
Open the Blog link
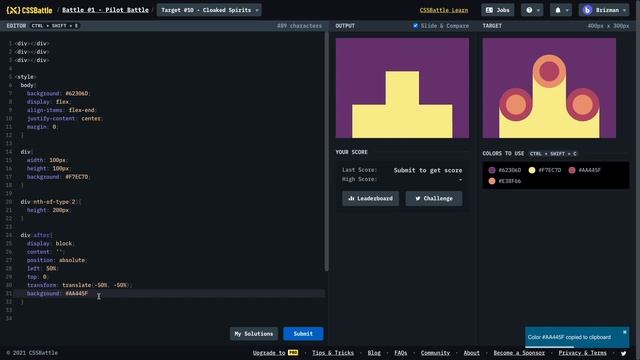(374, 353)
